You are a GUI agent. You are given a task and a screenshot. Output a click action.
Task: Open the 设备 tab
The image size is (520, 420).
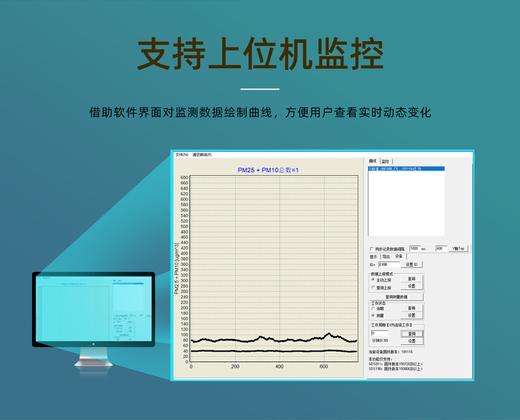(399, 257)
